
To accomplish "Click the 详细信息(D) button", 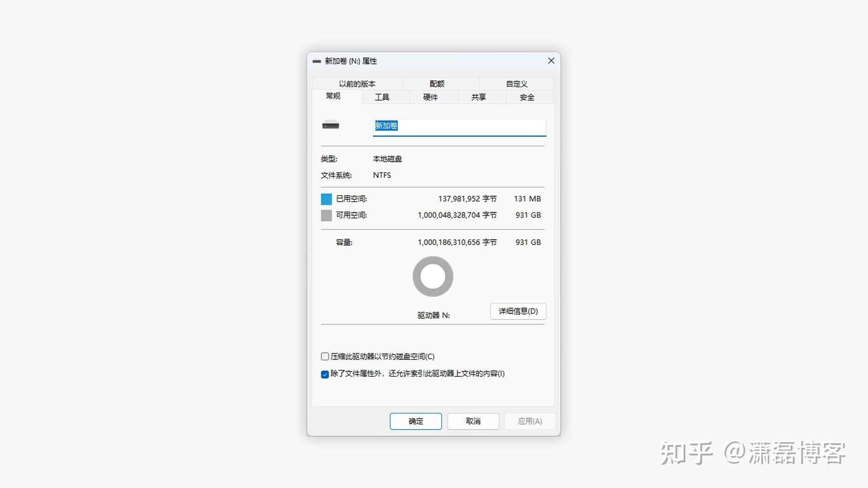I will coord(518,311).
